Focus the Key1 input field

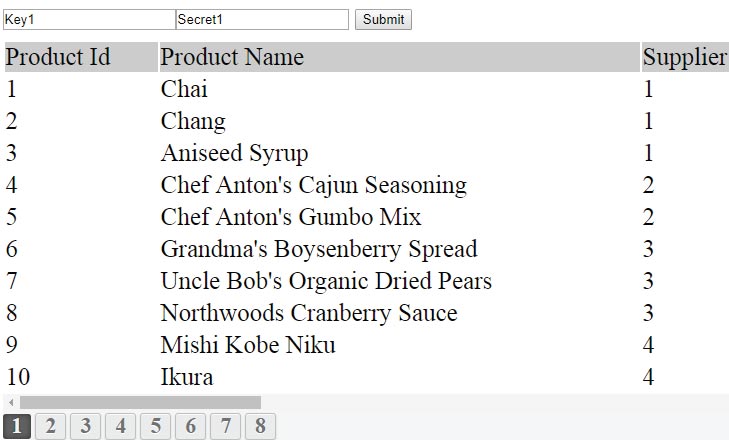tap(89, 20)
